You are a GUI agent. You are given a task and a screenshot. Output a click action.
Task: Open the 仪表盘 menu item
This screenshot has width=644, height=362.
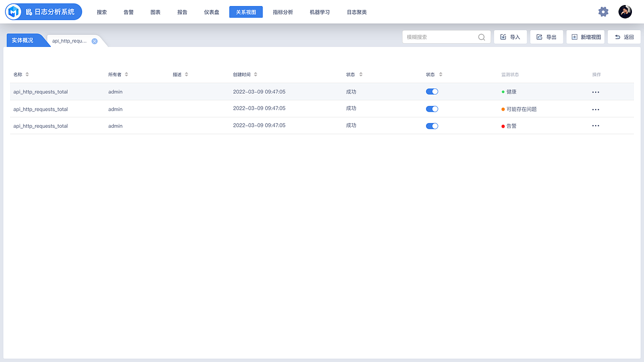(x=211, y=12)
